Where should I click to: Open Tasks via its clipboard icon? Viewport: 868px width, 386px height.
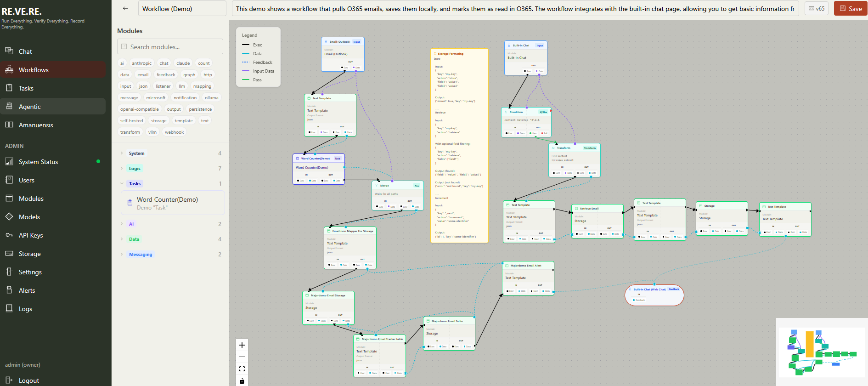pyautogui.click(x=9, y=88)
